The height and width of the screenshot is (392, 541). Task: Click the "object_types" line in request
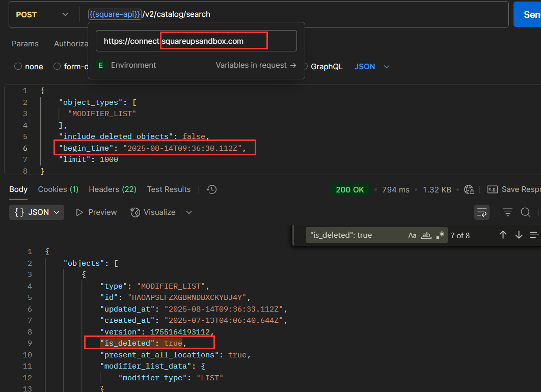point(98,102)
